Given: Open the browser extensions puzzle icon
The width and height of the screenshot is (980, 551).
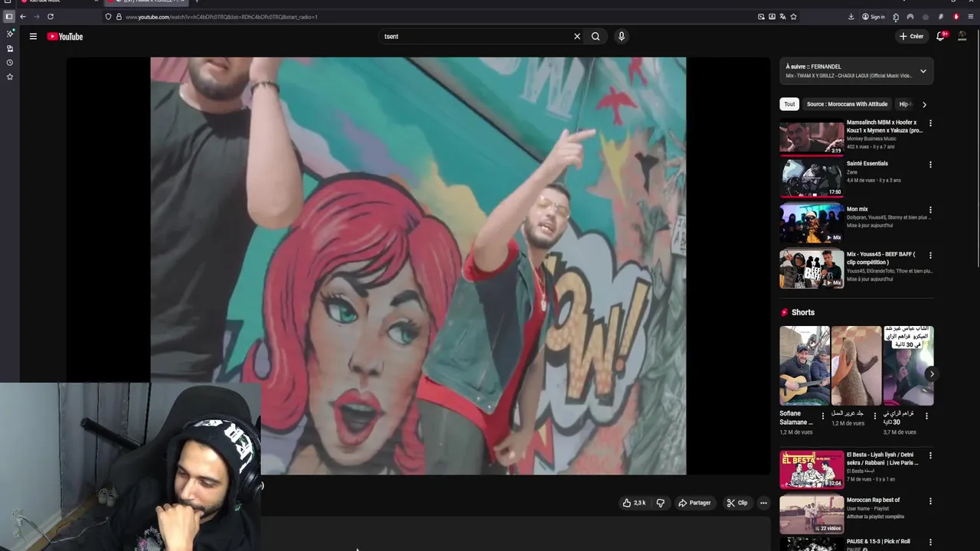Looking at the screenshot, I should 896,16.
